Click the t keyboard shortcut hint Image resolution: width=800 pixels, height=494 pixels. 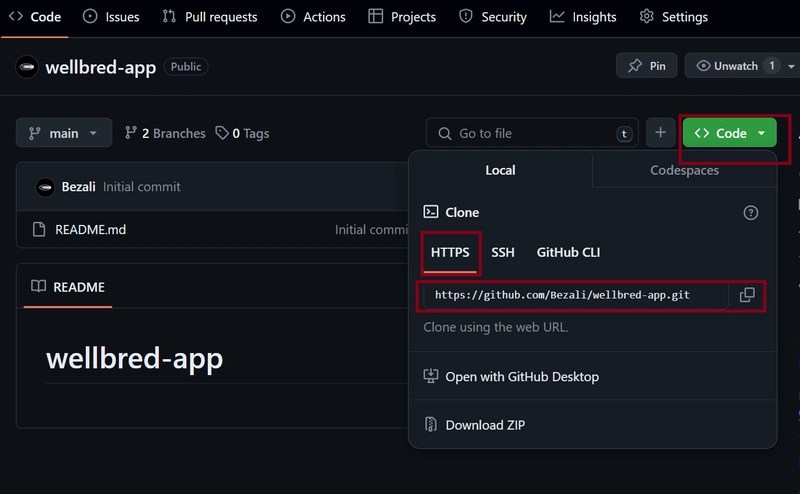624,134
